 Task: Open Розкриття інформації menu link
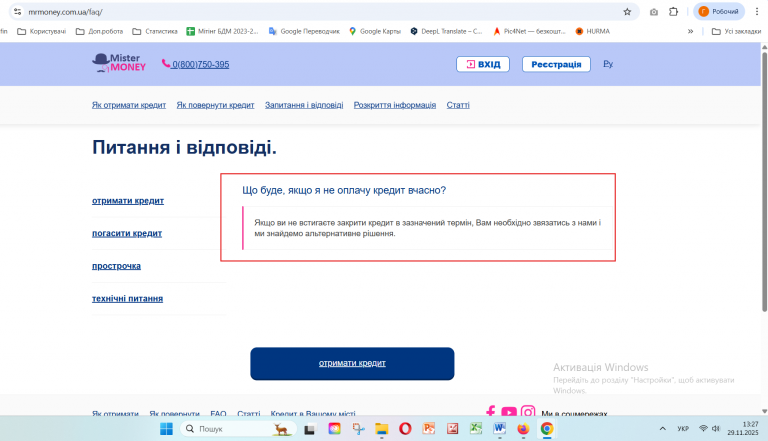395,105
